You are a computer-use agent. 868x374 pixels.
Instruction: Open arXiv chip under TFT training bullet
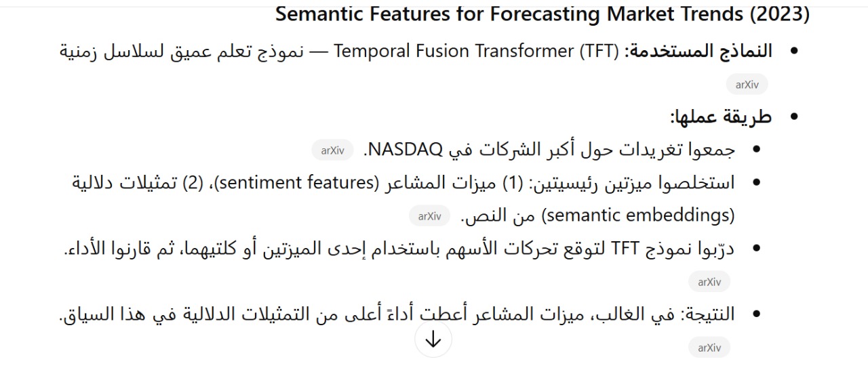[709, 282]
